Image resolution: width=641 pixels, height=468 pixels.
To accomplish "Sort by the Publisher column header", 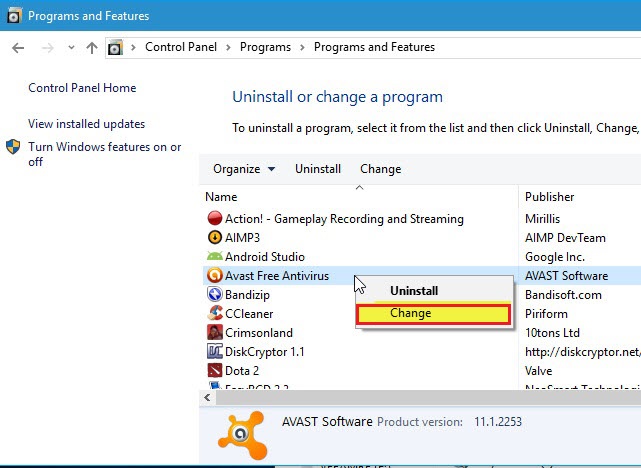I will pos(549,197).
